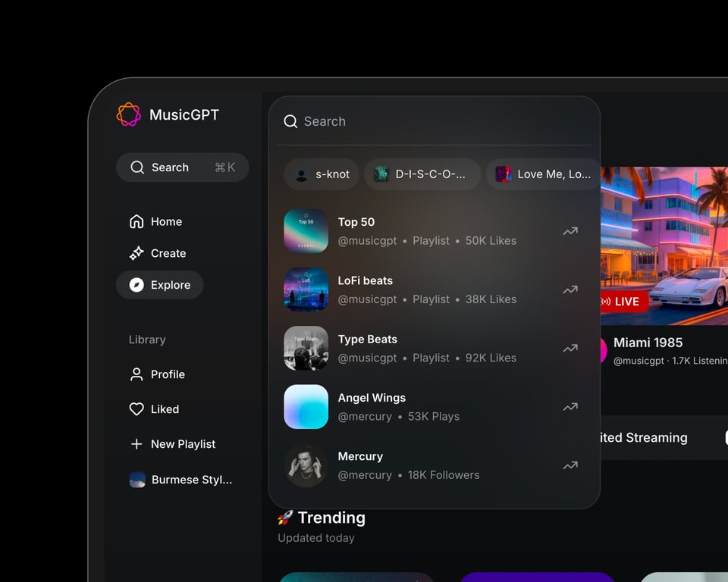The width and height of the screenshot is (728, 582).
Task: Select Explore in the sidebar
Action: (x=160, y=285)
